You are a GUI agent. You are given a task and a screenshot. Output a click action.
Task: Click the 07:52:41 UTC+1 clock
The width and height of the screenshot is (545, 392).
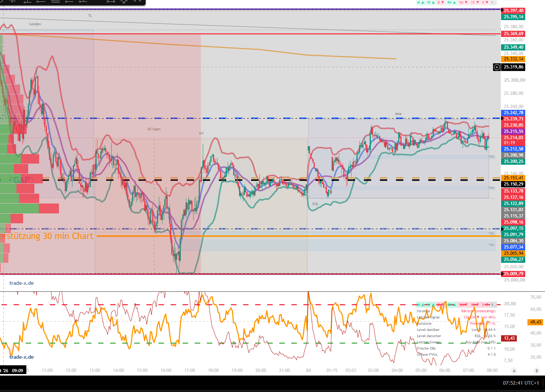521,383
